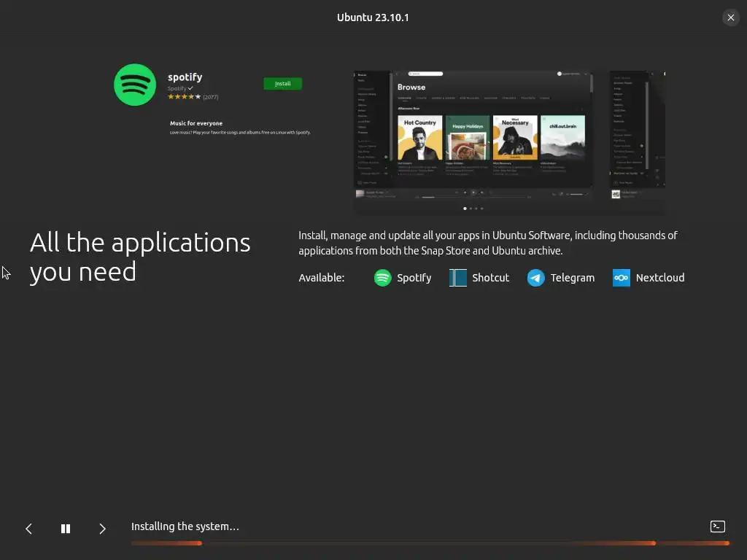The height and width of the screenshot is (560, 747).
Task: Click the Nextcloud icon in Available list
Action: pos(622,278)
